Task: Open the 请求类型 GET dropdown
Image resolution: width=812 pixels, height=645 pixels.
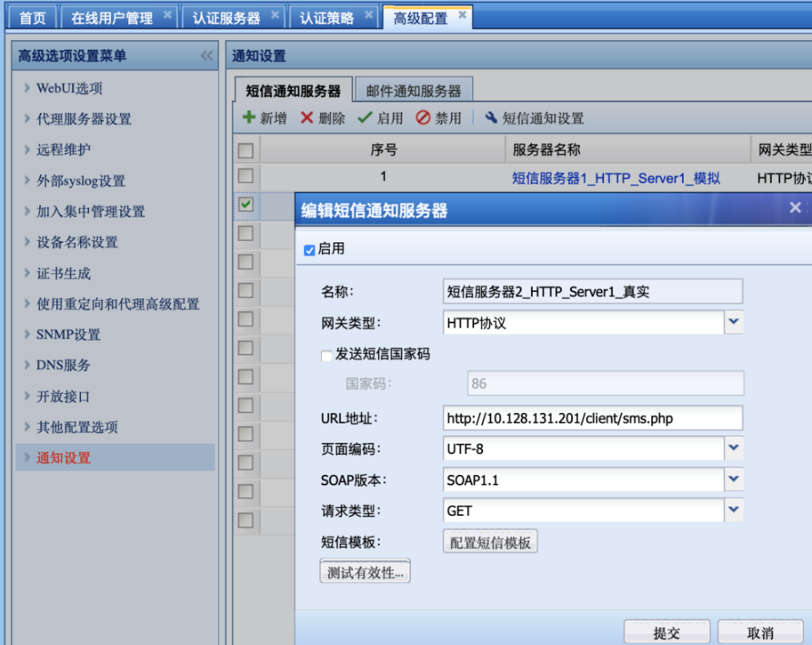Action: [x=733, y=510]
